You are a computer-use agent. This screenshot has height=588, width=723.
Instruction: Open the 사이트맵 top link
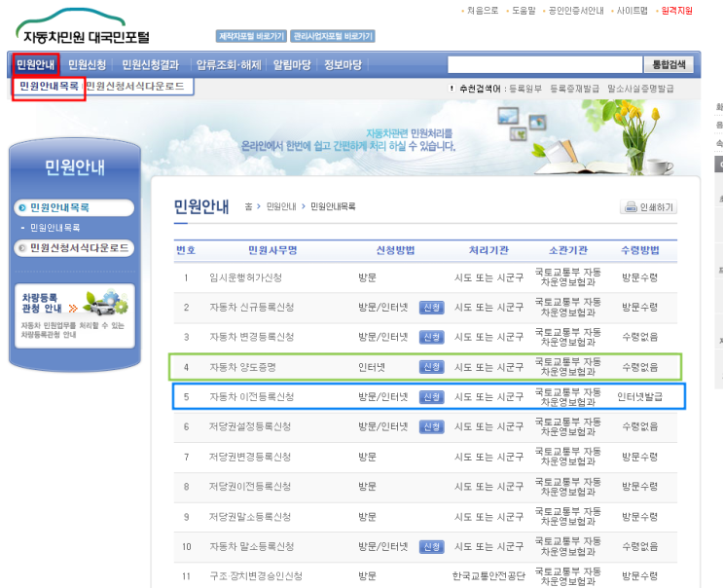pyautogui.click(x=633, y=11)
